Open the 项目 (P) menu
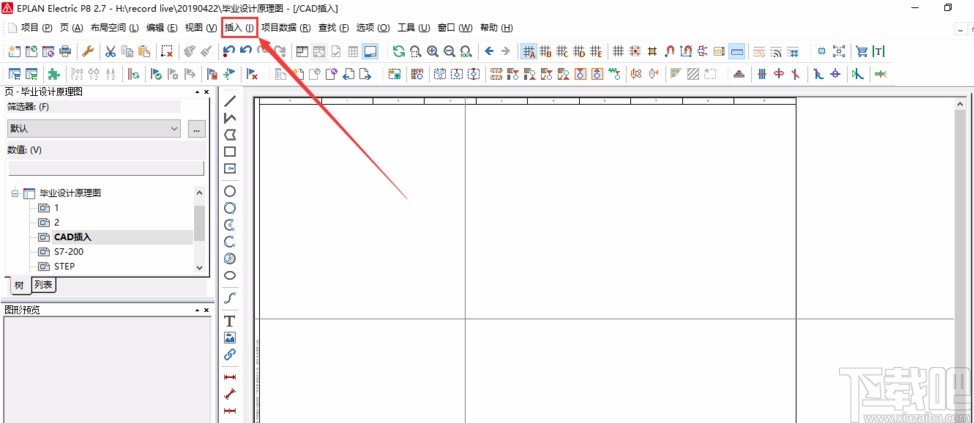Viewport: 974px width, 423px height. pos(37,28)
